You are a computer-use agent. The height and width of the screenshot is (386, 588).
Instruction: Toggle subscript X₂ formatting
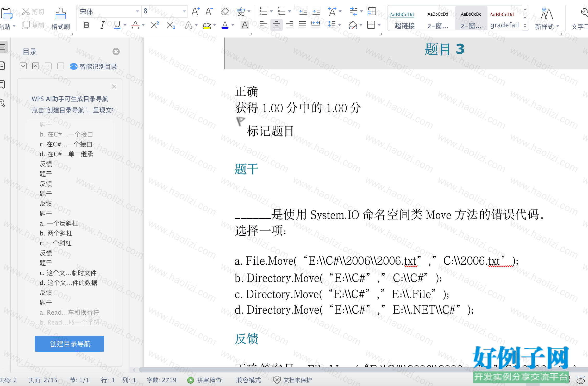point(171,25)
